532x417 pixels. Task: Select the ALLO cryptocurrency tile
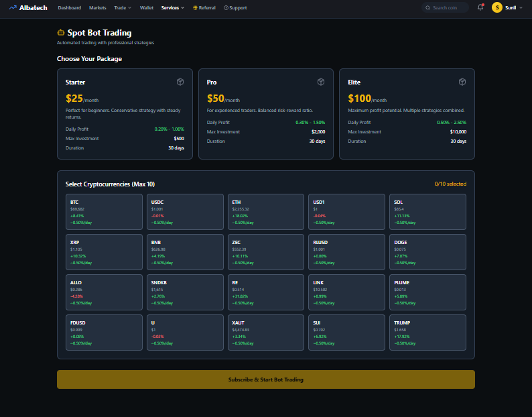(104, 292)
